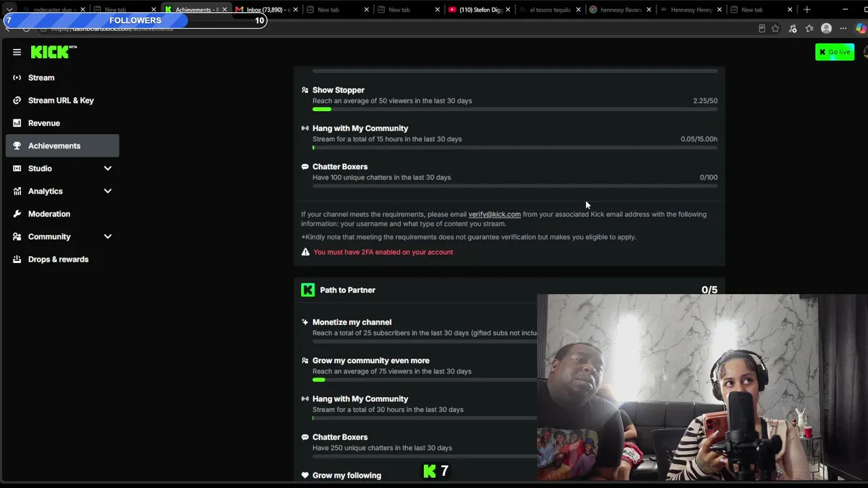Switch to the Achievements tab
The width and height of the screenshot is (868, 488).
[197, 10]
